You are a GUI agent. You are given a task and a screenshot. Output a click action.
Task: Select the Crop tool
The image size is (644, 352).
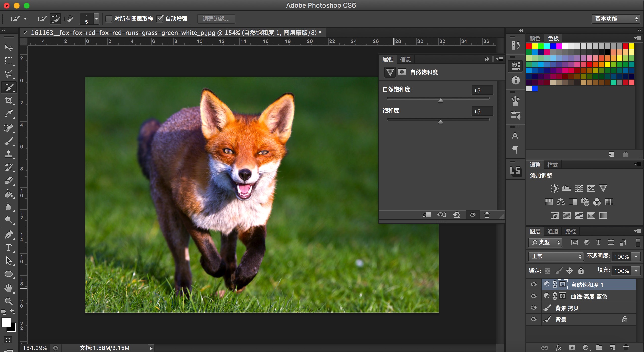[x=9, y=101]
